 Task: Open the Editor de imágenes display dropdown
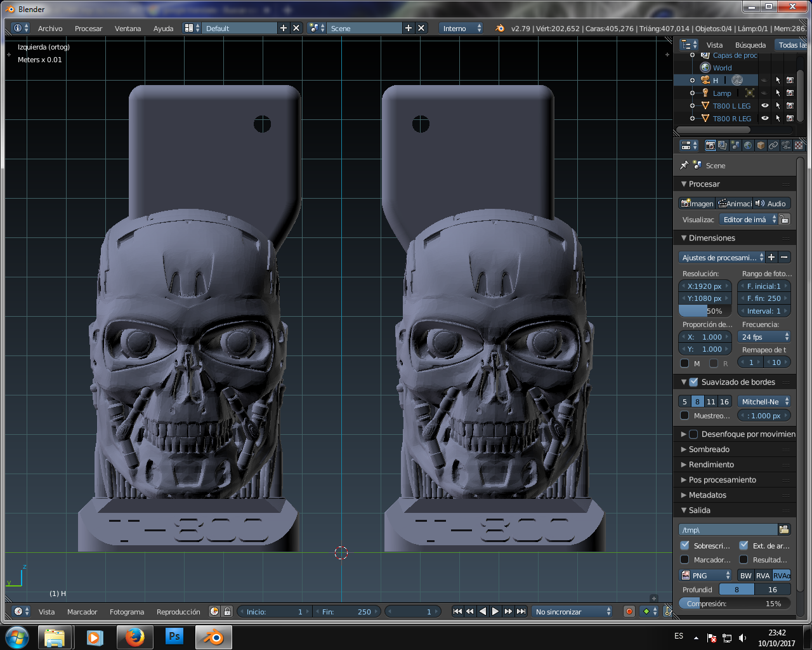point(749,220)
